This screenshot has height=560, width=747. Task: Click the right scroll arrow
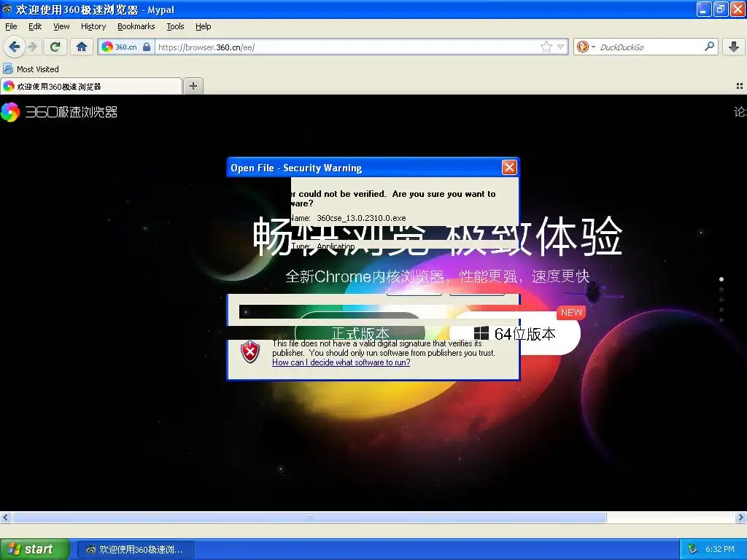740,517
